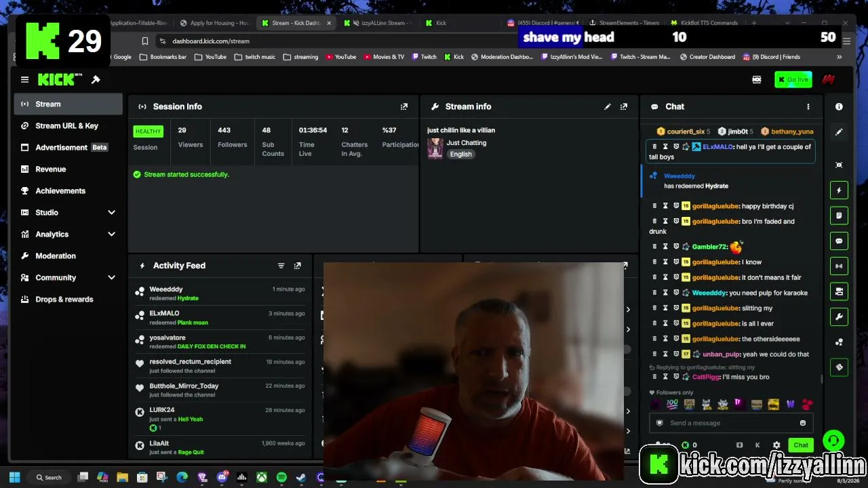Bookmark this page in the address bar
Viewport: 868px width, 488px height.
(x=144, y=41)
